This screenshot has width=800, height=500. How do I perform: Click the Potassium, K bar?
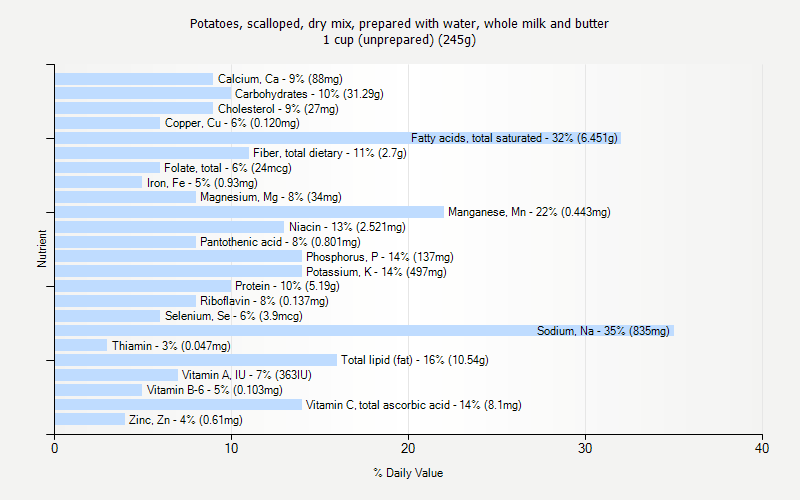(178, 271)
